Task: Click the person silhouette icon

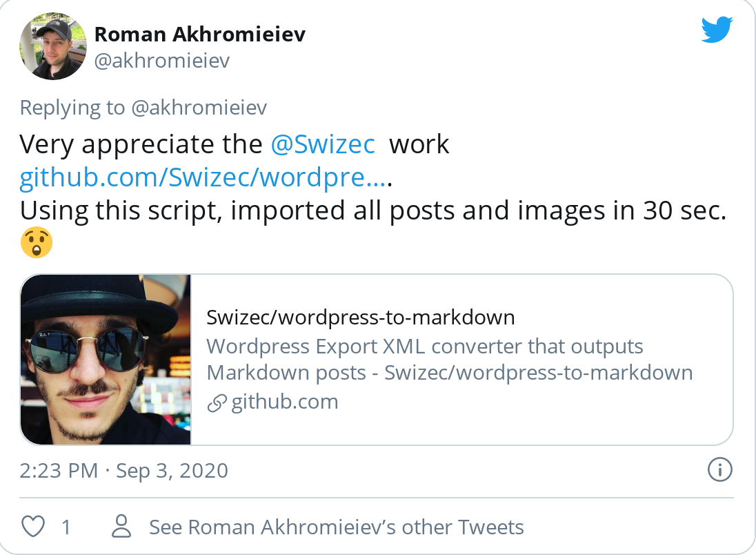Action: pyautogui.click(x=121, y=526)
